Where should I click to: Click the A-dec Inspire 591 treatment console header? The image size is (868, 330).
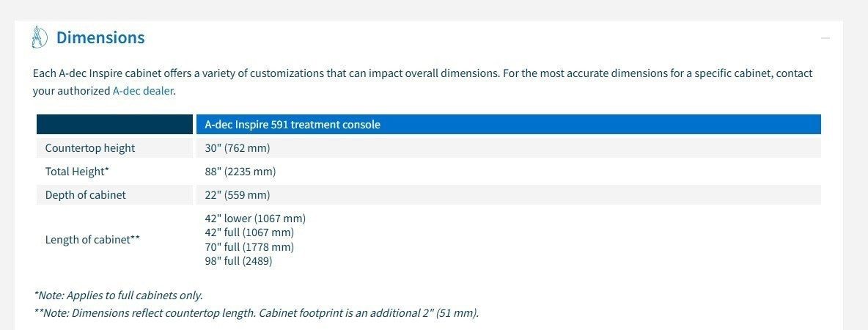(293, 125)
